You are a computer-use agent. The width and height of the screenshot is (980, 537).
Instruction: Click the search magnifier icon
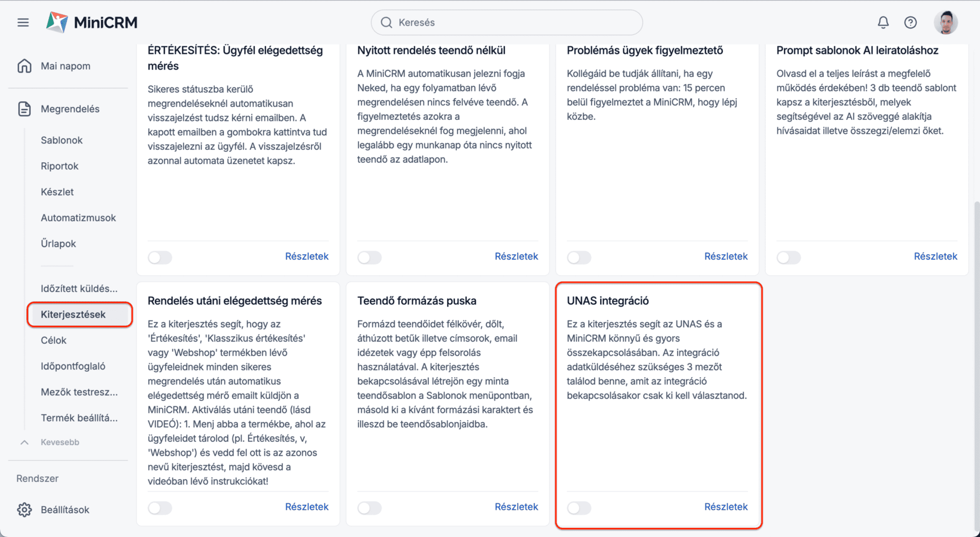386,22
